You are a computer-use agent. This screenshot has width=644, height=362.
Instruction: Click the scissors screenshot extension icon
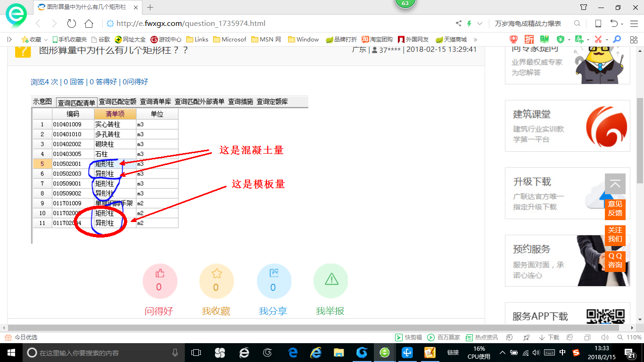(x=598, y=40)
